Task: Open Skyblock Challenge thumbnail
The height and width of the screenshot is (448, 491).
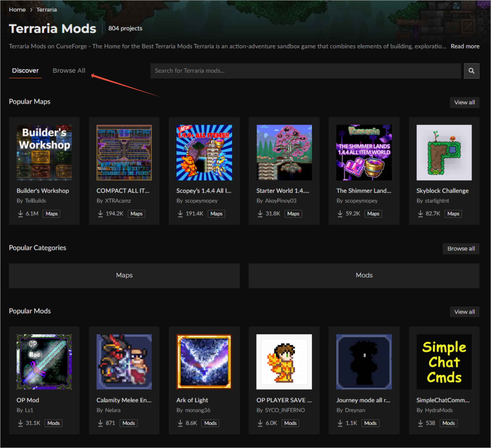Action: tap(444, 153)
